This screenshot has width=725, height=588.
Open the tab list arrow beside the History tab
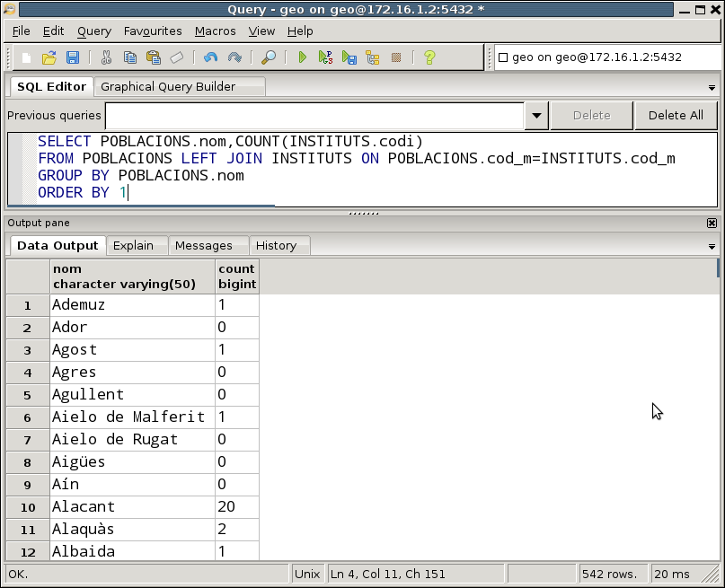pyautogui.click(x=712, y=247)
